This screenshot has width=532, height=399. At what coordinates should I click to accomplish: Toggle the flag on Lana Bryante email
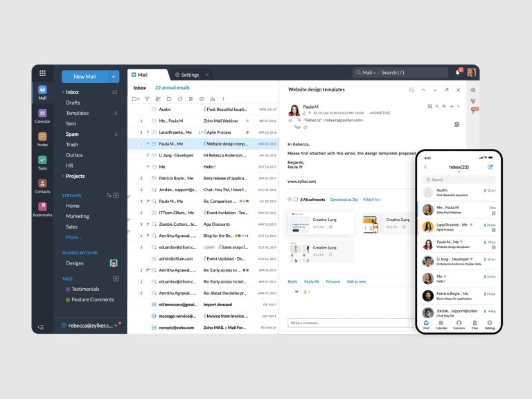coord(148,132)
